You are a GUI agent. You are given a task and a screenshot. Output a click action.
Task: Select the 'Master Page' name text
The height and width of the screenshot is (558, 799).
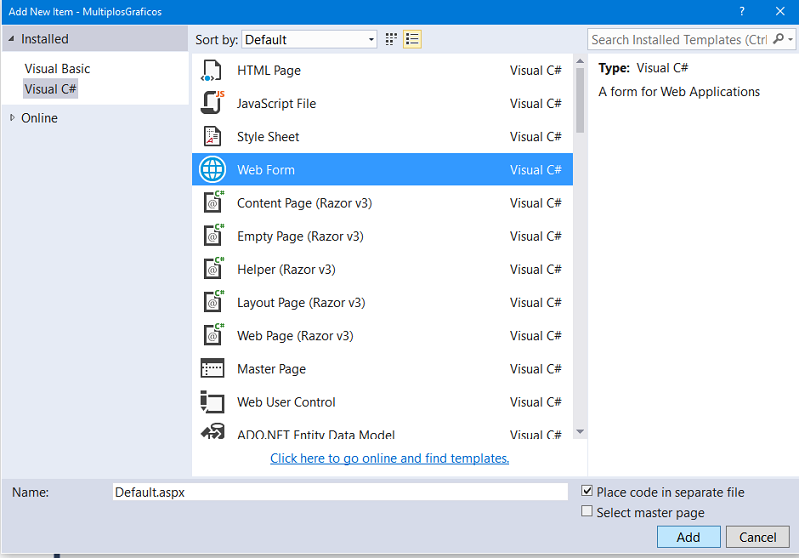pos(271,368)
